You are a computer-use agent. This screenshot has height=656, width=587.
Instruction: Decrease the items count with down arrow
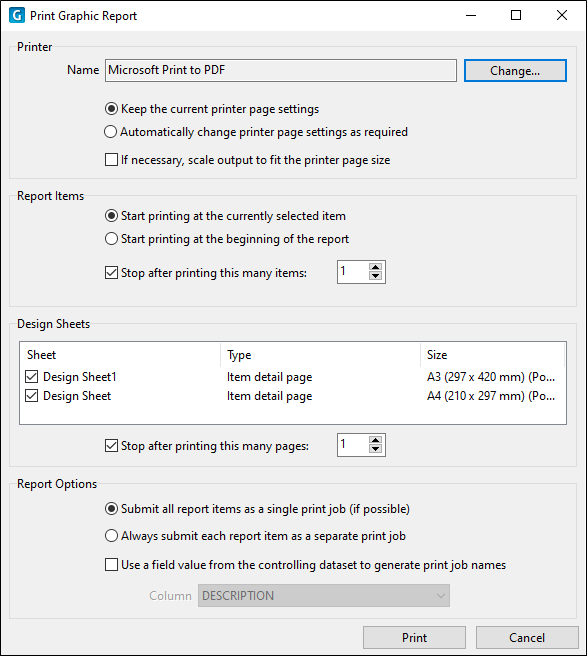(375, 276)
